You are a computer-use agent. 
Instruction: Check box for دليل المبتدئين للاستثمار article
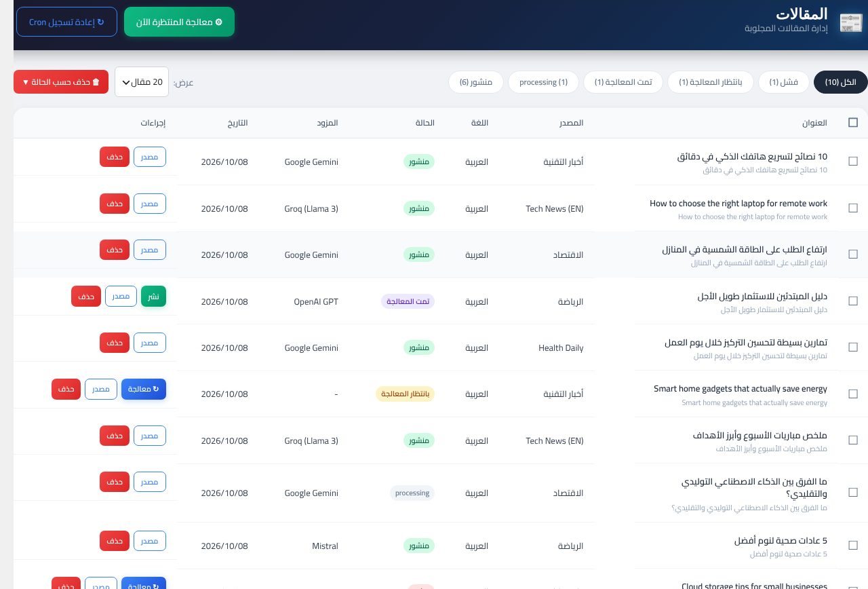click(853, 301)
